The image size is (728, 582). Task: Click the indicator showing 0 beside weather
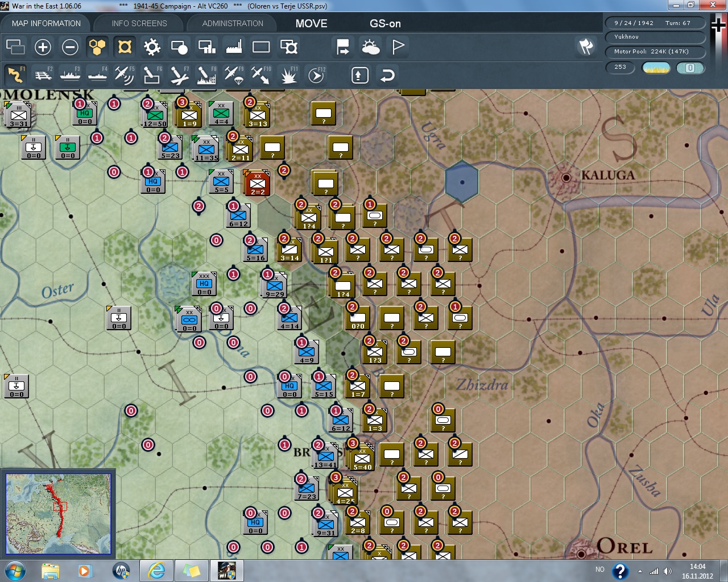click(x=690, y=68)
